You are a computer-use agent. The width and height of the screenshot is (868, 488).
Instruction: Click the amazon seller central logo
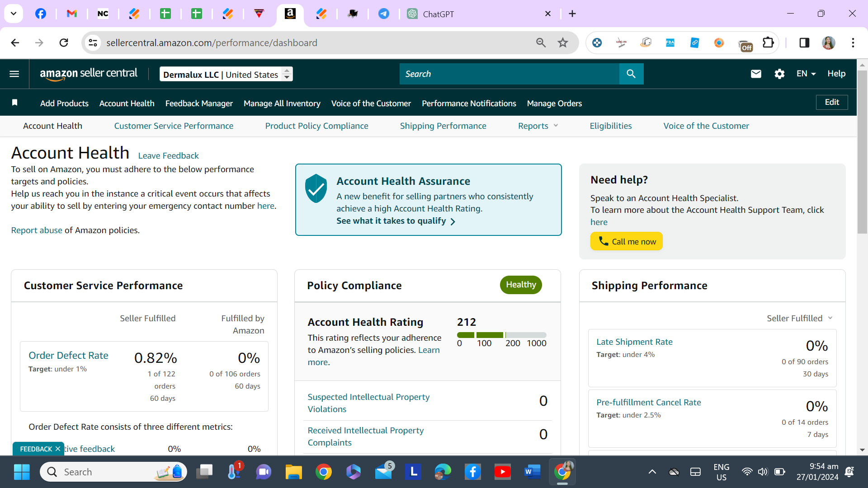click(89, 74)
